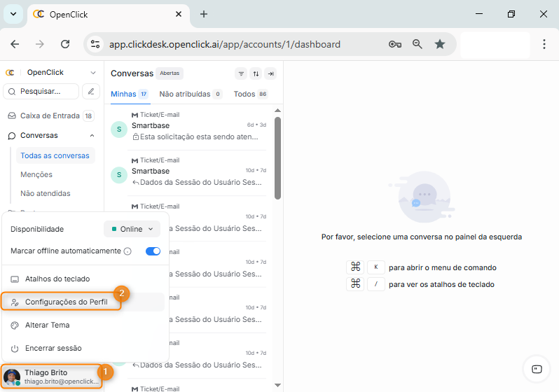Click info icon beside Marcar offline automaticamente
This screenshot has width=559, height=392.
127,251
